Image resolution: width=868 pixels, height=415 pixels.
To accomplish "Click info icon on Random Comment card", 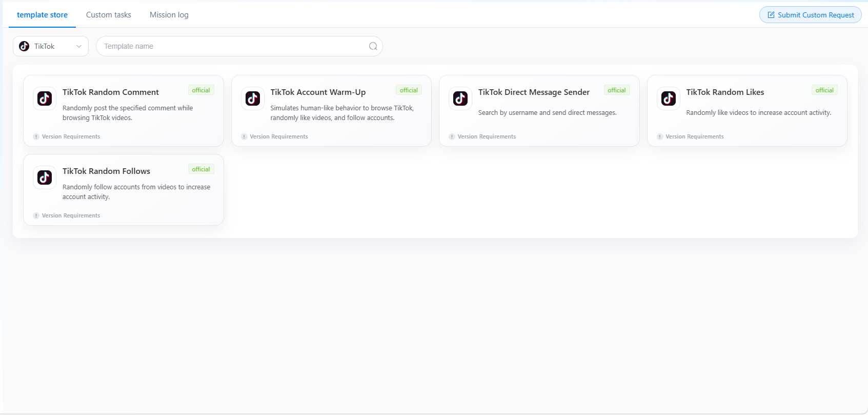I will pyautogui.click(x=36, y=136).
